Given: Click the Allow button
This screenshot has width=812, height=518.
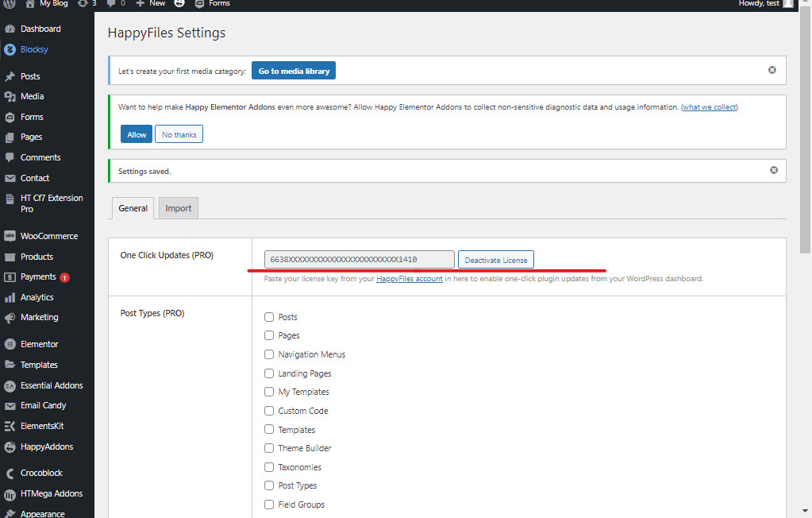Looking at the screenshot, I should 137,134.
